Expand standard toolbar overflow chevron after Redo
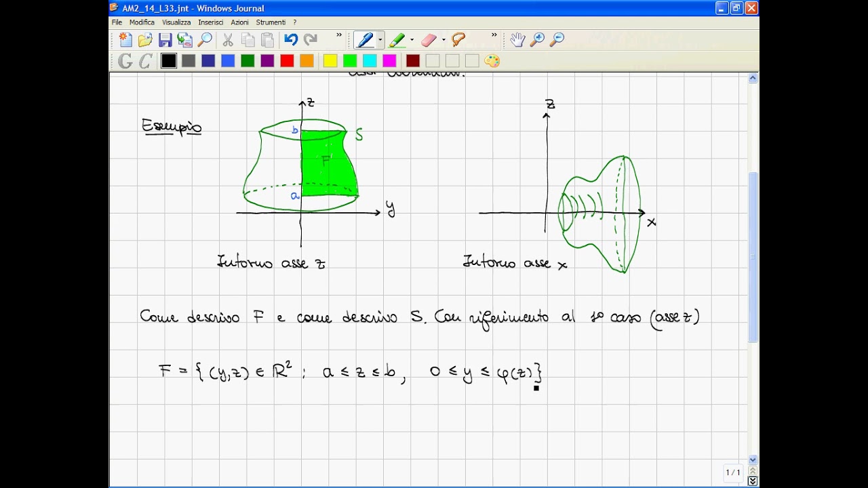This screenshot has width=868, height=488. (x=339, y=36)
